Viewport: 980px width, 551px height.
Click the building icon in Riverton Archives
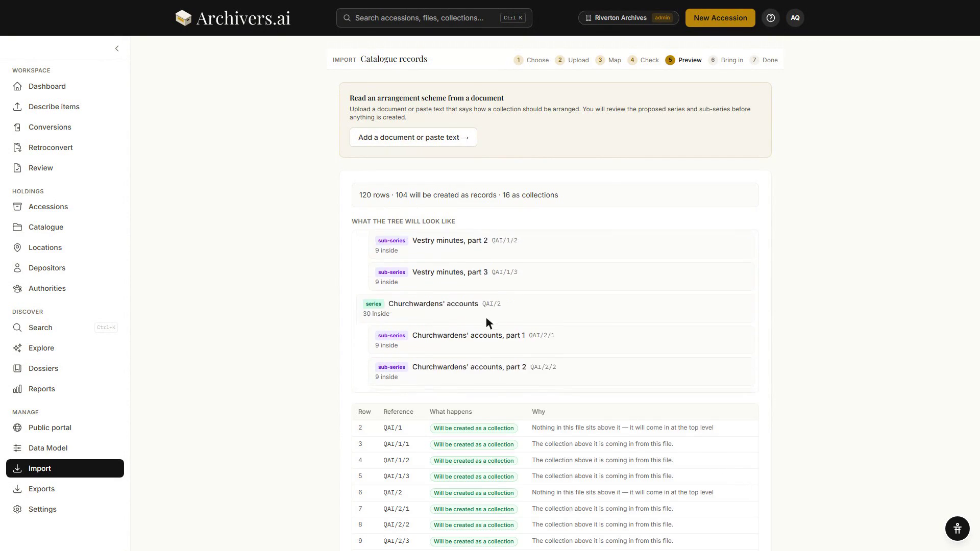(x=589, y=18)
